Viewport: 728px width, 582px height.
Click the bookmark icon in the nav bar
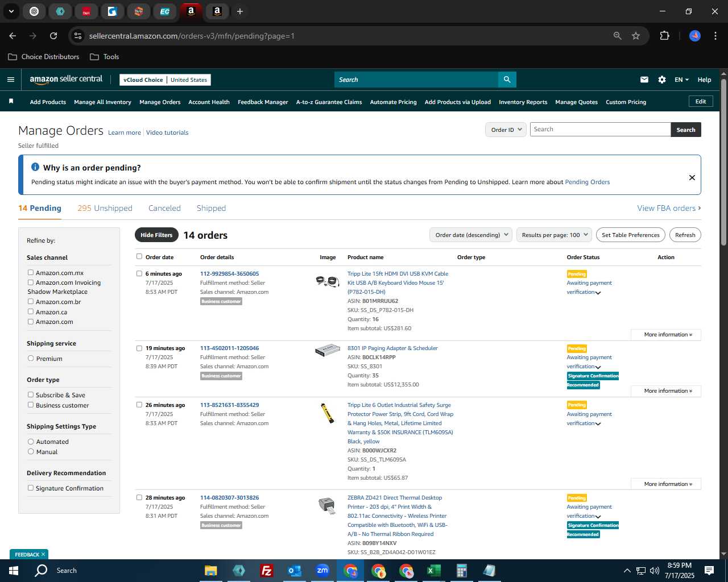point(11,101)
